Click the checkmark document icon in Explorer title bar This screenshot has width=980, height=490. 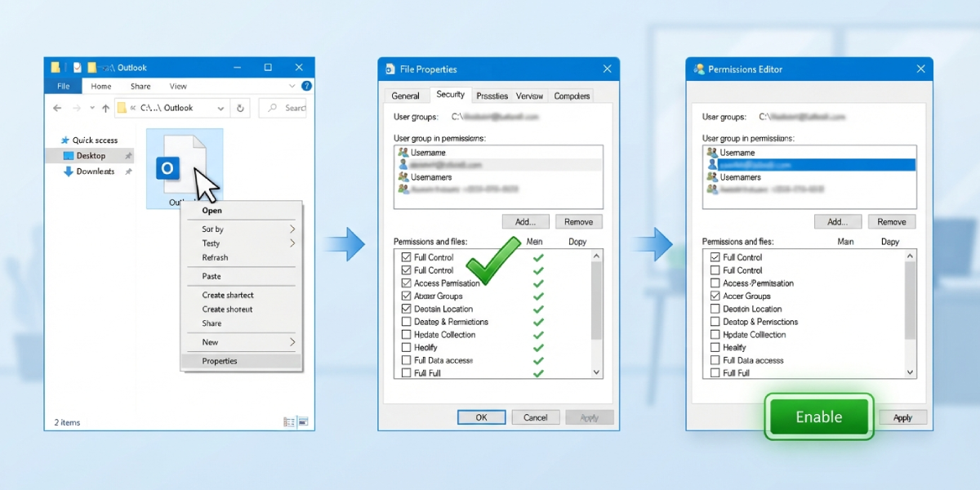[77, 68]
